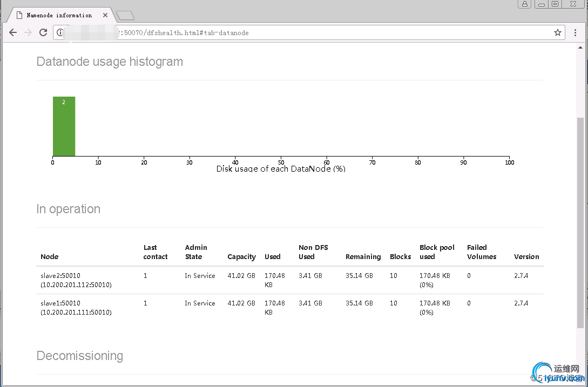
Task: Click the Admin State column header
Action: click(196, 252)
